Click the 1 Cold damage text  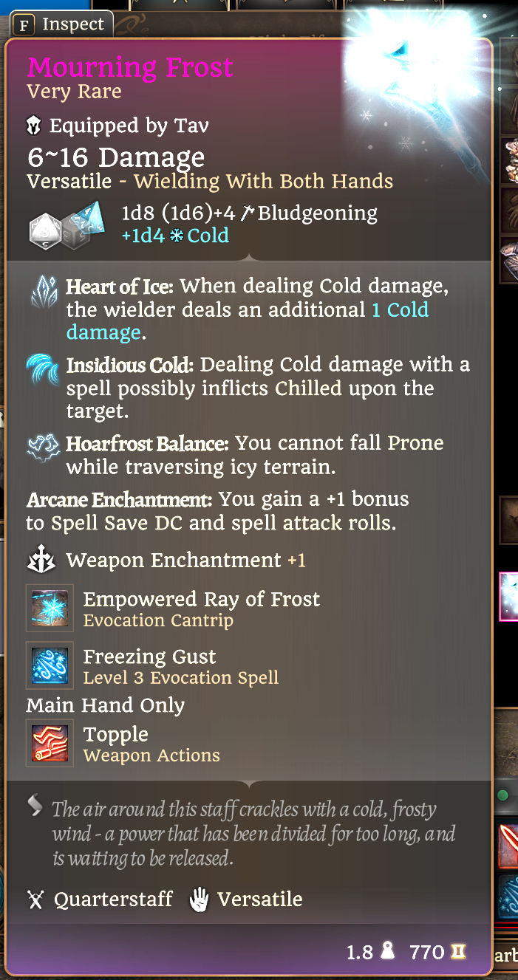point(248,321)
